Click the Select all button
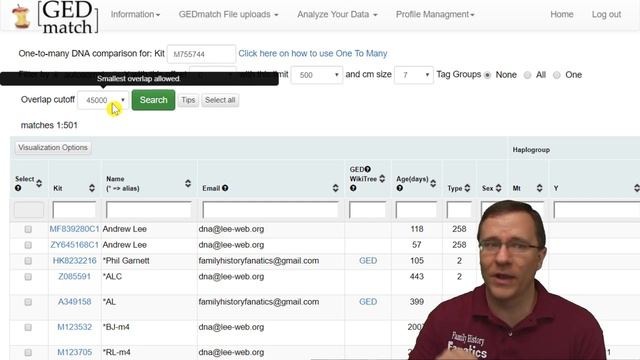 [220, 100]
